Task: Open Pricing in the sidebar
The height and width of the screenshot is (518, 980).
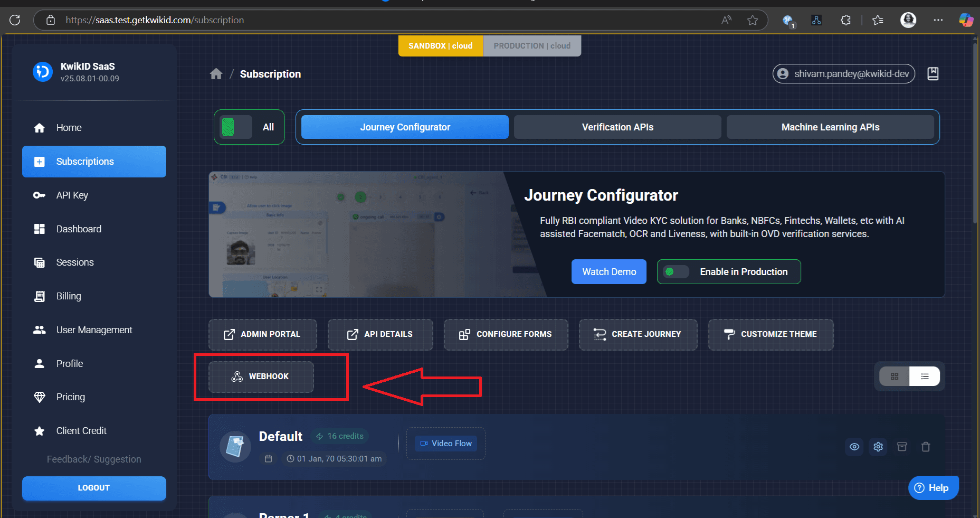Action: pyautogui.click(x=94, y=397)
